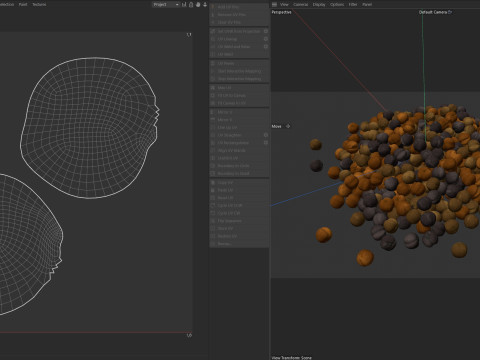The image size is (480, 360).
Task: Open the viewport hamburger menu icon
Action: pyautogui.click(x=274, y=4)
